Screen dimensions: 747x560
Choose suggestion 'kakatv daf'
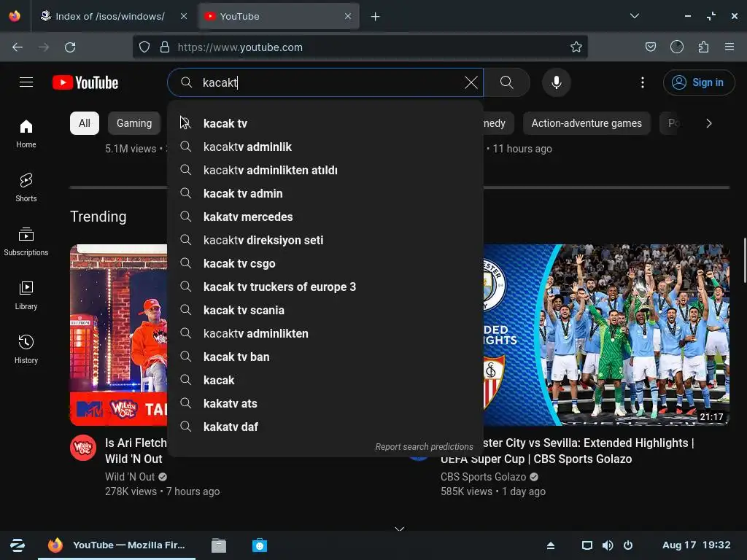coord(325,427)
